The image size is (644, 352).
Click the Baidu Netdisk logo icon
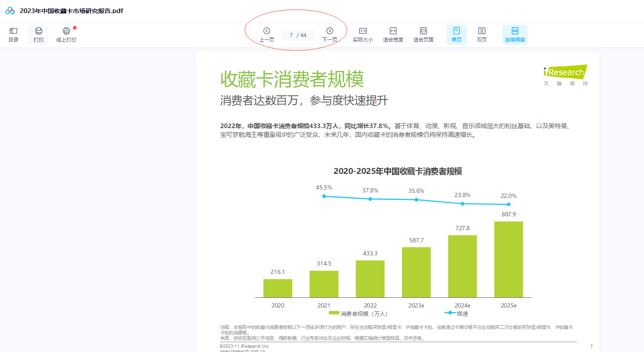10,11
